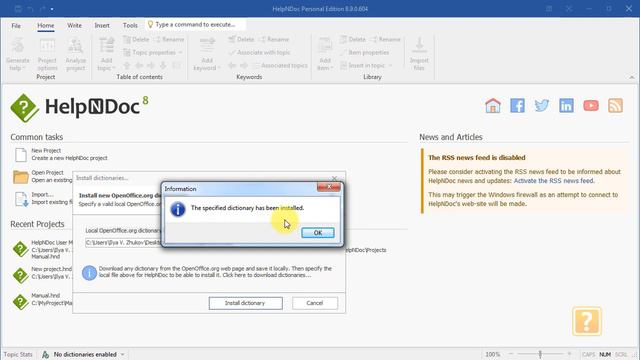Click the Import files icon
Image resolution: width=640 pixels, height=360 pixels.
point(419,54)
